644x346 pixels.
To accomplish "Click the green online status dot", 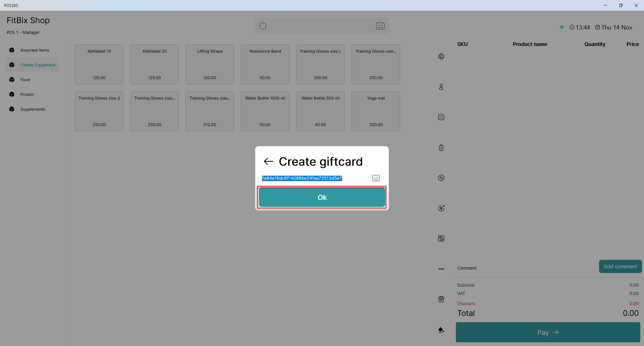I will coord(562,27).
